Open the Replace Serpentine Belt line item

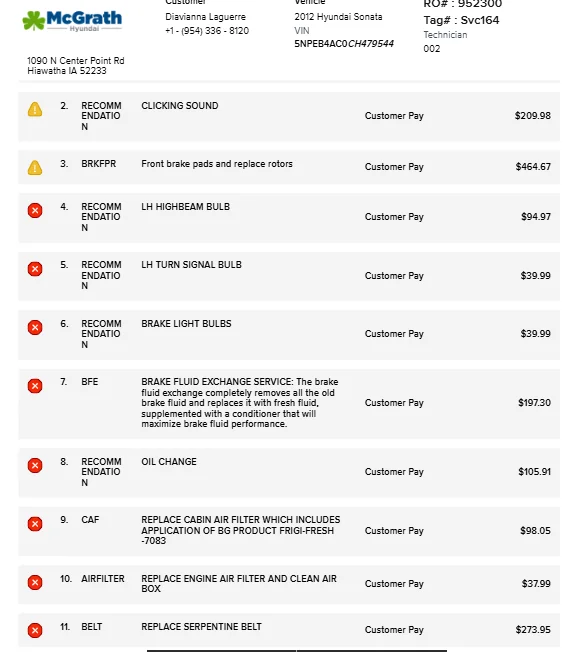click(289, 630)
